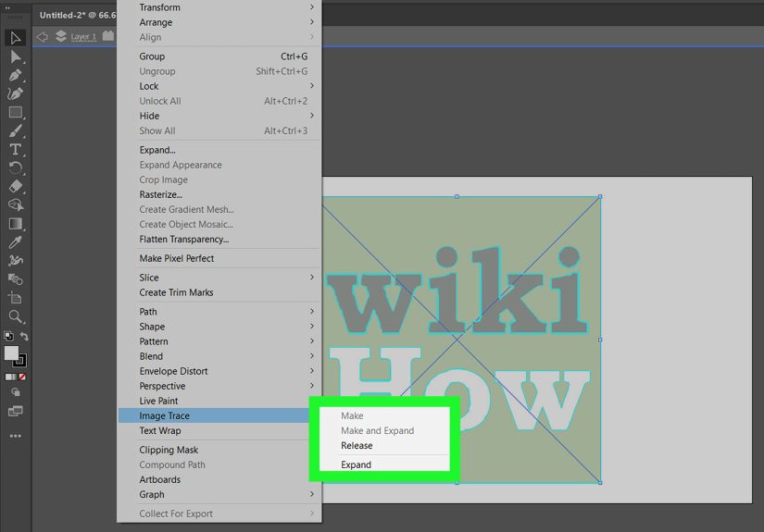Click the Ungroup menu entry
Viewport: 764px width, 532px height.
point(219,71)
